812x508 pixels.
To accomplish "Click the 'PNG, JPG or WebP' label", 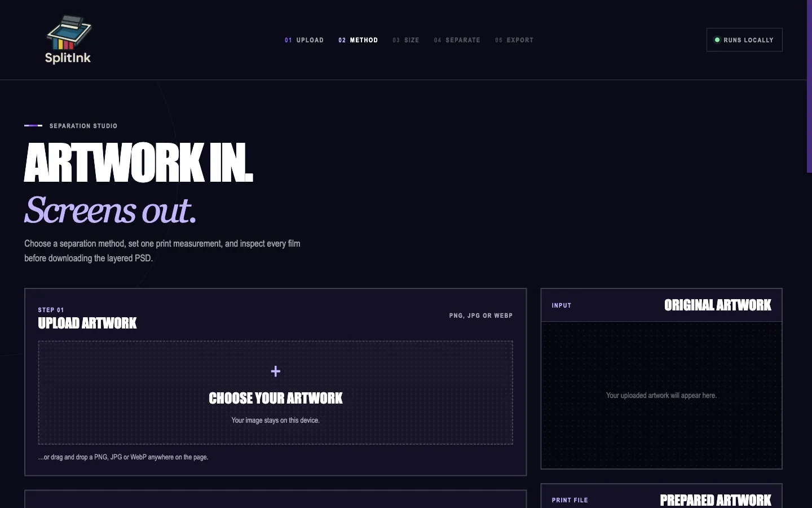I will (481, 316).
